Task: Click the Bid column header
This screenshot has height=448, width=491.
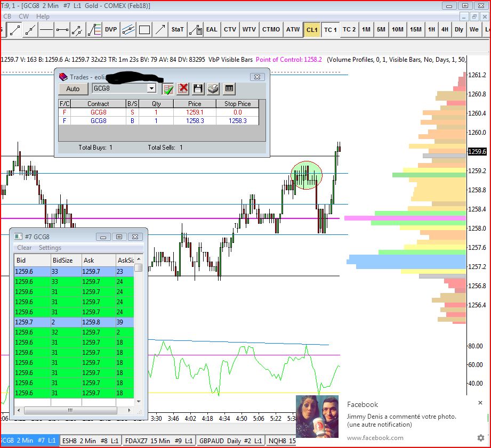Action: pyautogui.click(x=32, y=260)
